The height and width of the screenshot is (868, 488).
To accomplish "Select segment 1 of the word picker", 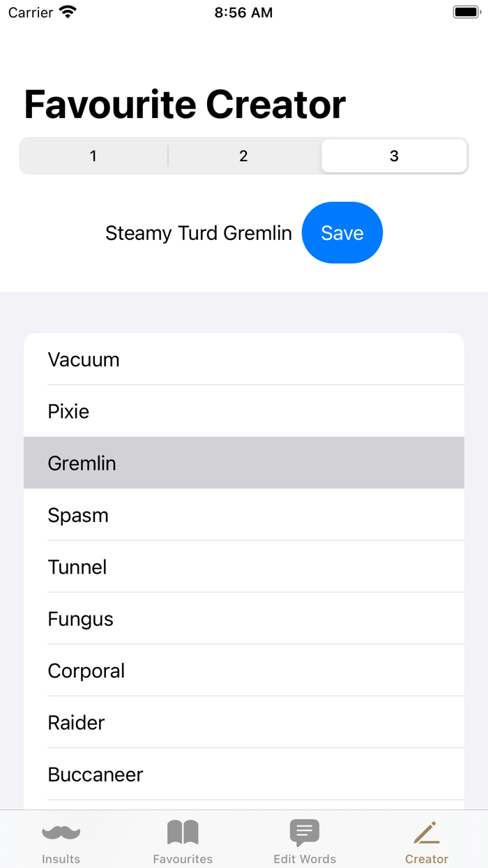I will click(x=93, y=156).
